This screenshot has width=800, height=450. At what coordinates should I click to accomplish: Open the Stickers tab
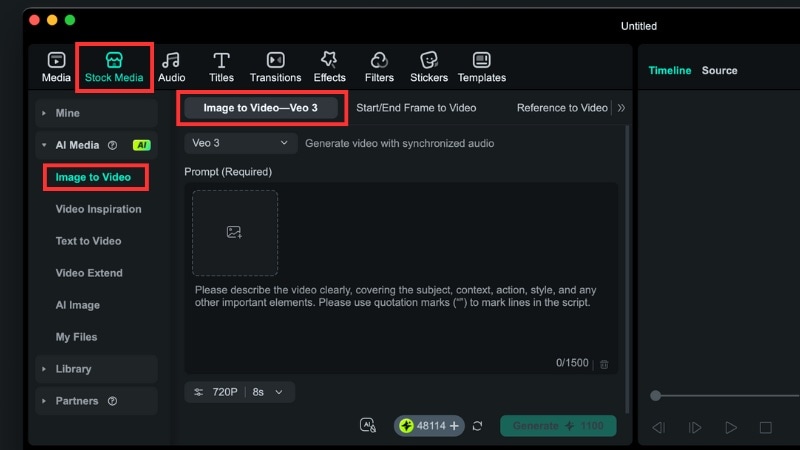tap(429, 67)
